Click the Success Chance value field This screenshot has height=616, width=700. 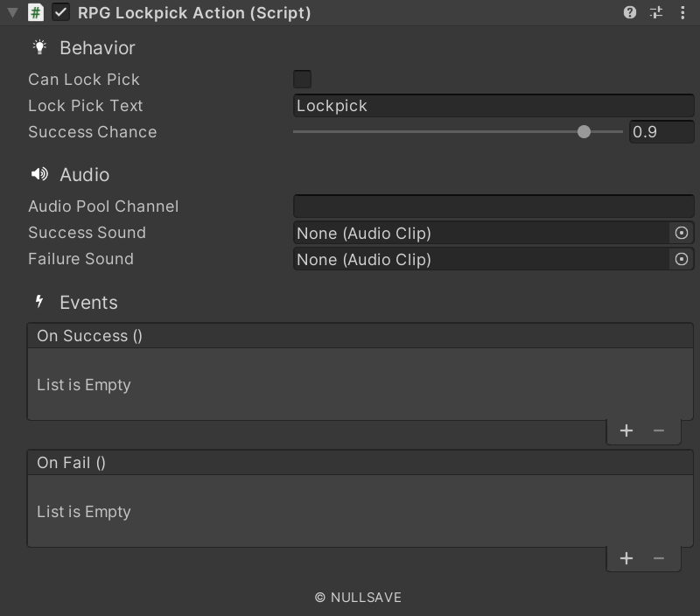click(x=661, y=132)
